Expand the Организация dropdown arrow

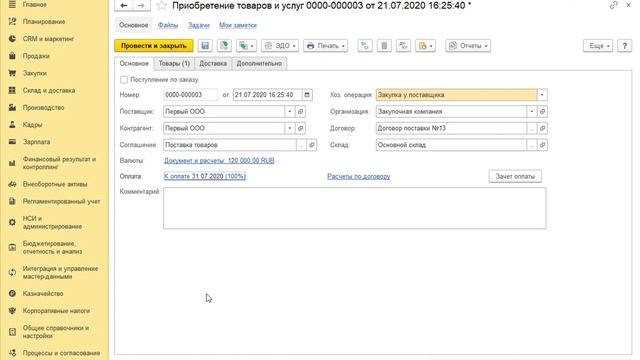click(x=531, y=111)
